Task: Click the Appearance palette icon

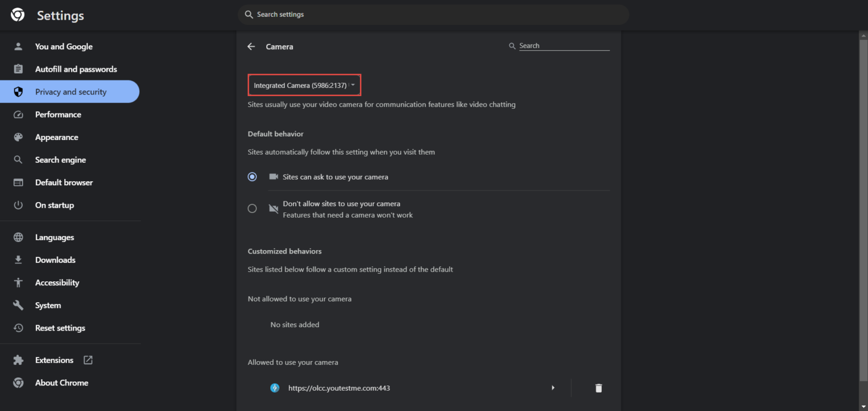Action: click(x=19, y=137)
